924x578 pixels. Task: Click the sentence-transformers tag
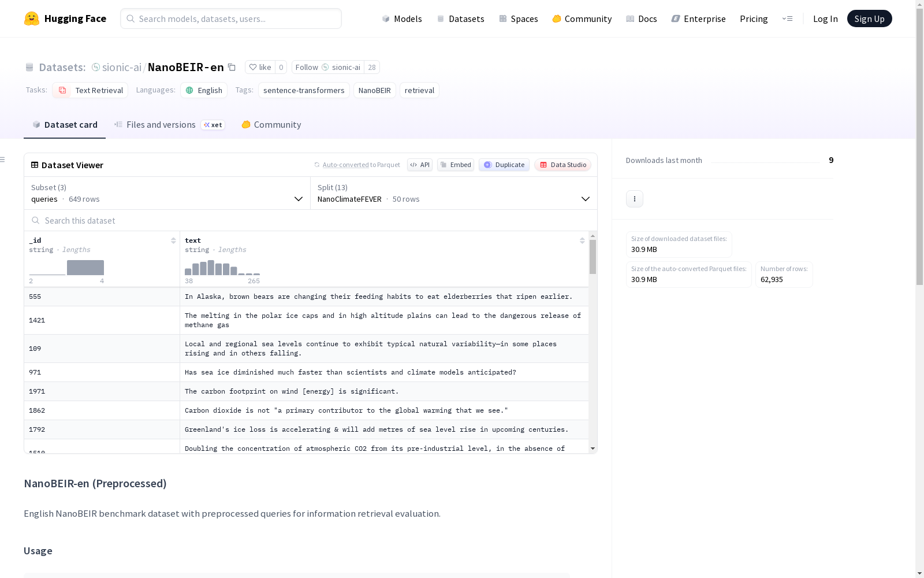(304, 90)
